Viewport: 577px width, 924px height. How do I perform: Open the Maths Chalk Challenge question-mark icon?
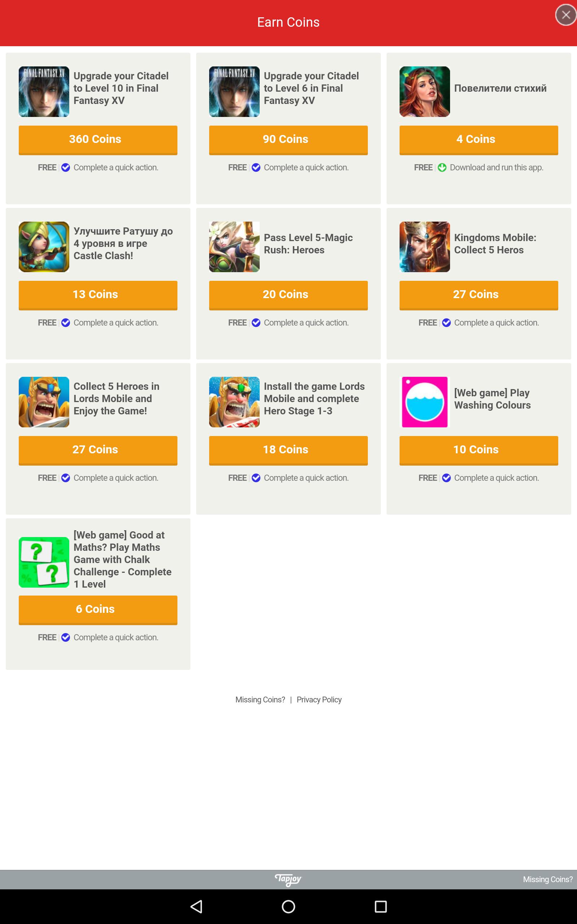pyautogui.click(x=44, y=562)
